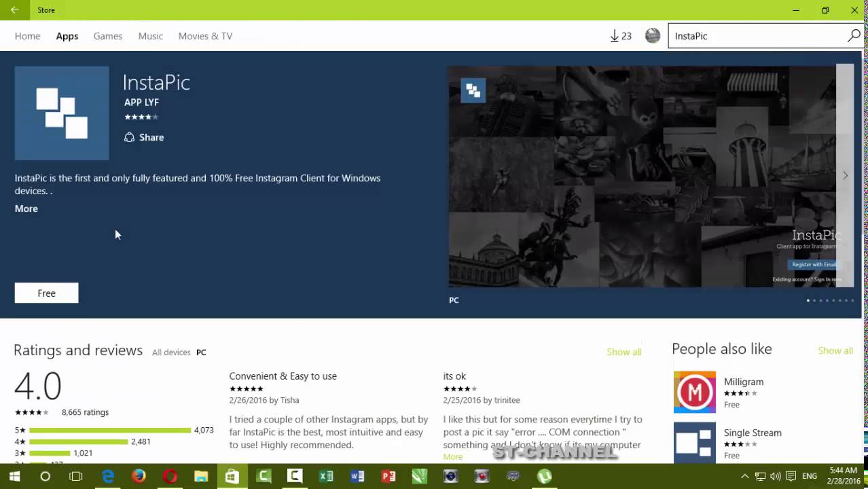
Task: Click the Store icon on the taskbar
Action: pyautogui.click(x=232, y=476)
